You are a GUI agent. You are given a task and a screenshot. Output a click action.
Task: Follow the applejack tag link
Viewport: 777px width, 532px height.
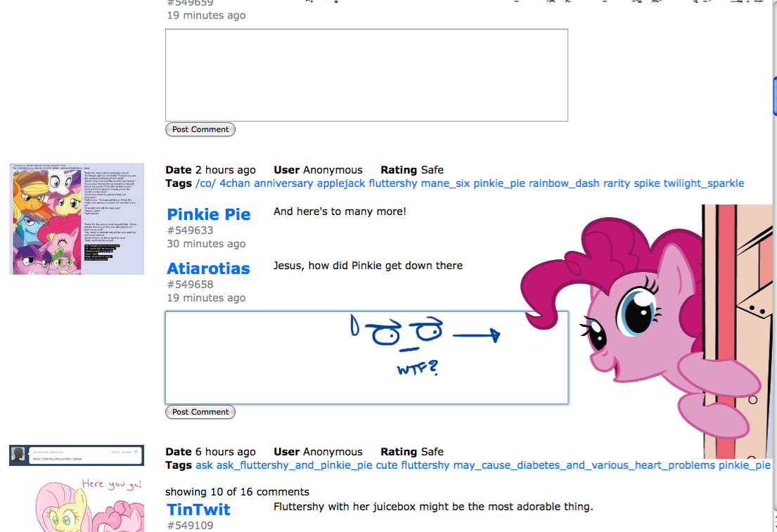click(x=341, y=183)
